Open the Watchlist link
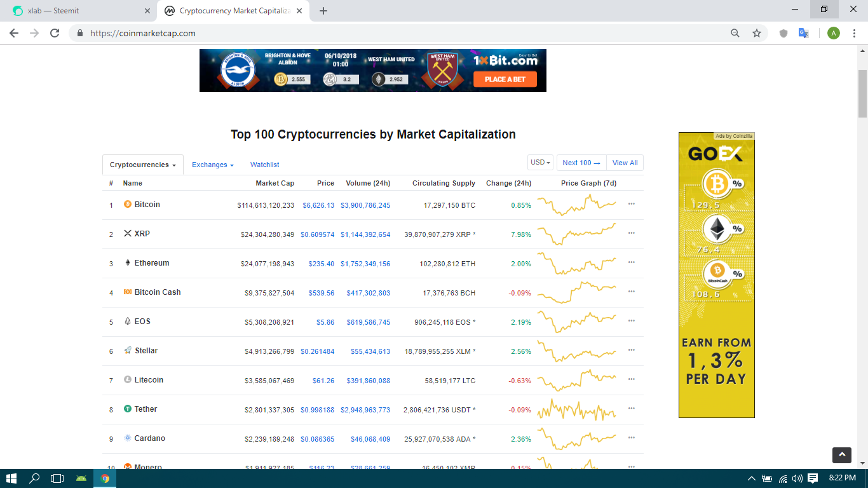Screen dimensions: 868x488 (265, 165)
